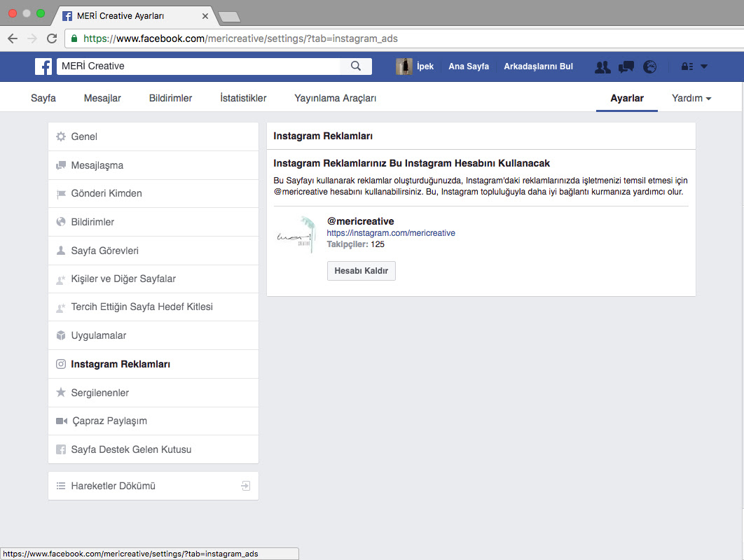Open Ana Sayfa home link
The height and width of the screenshot is (560, 744).
[469, 66]
